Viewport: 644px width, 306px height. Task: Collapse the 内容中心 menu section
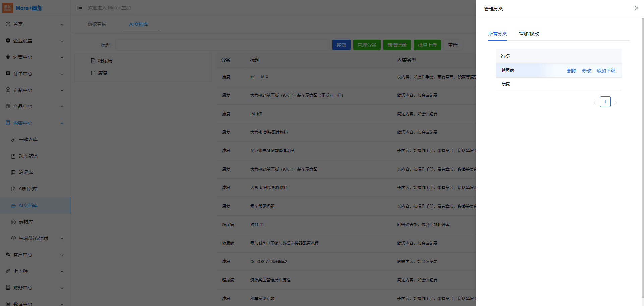(x=62, y=123)
